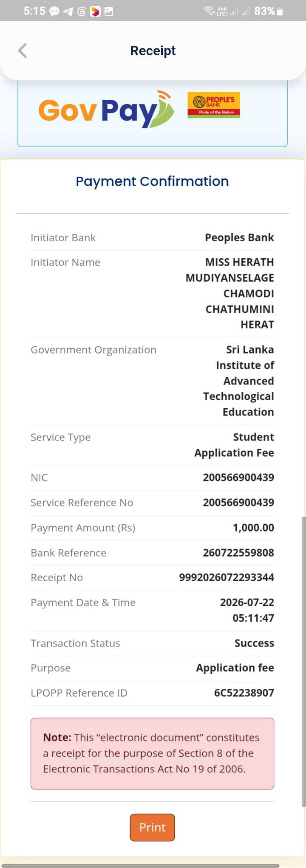Image resolution: width=306 pixels, height=868 pixels.
Task: Tap the Payment Confirmation heading
Action: (x=152, y=181)
